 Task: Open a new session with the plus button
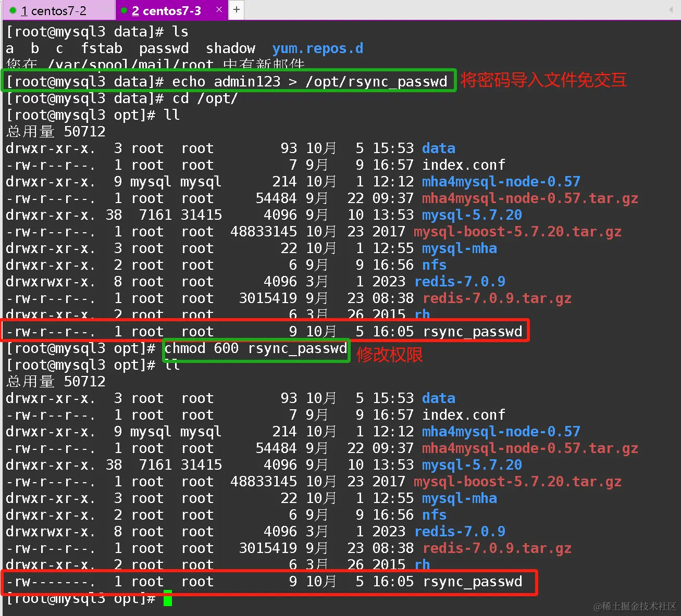pos(237,9)
